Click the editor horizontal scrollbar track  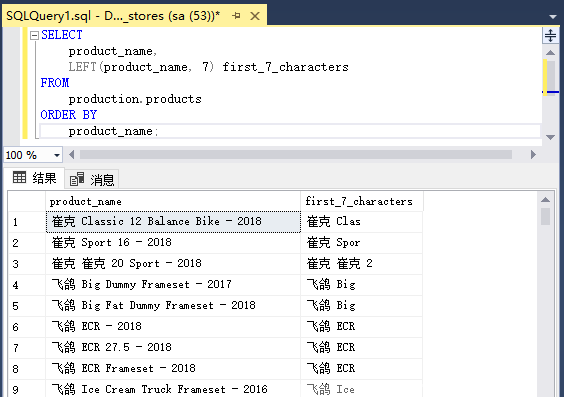tap(296, 155)
